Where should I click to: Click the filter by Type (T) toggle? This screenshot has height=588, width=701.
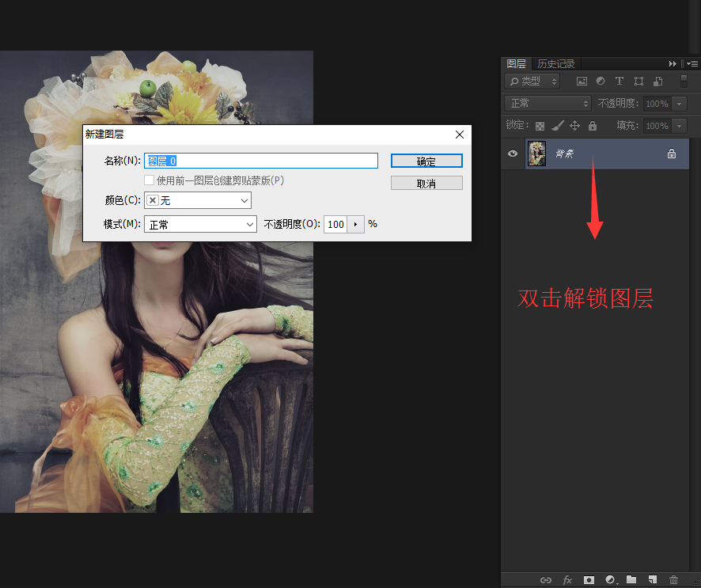click(620, 81)
